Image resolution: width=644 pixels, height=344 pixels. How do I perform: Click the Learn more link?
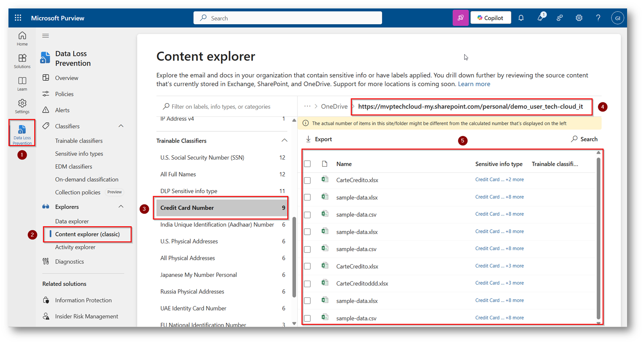(x=474, y=84)
